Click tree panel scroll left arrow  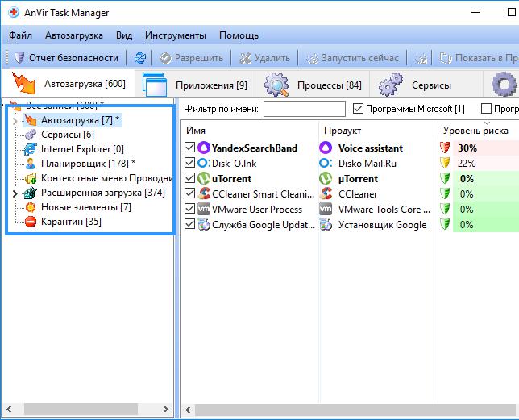(x=10, y=409)
